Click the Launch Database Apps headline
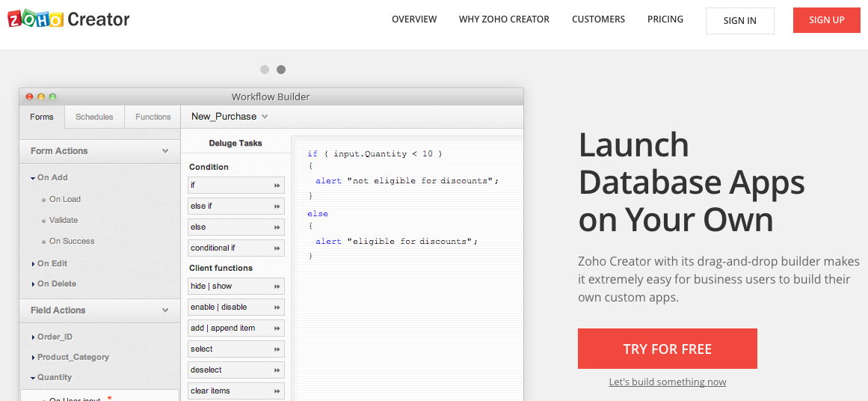The width and height of the screenshot is (868, 401). tap(692, 182)
